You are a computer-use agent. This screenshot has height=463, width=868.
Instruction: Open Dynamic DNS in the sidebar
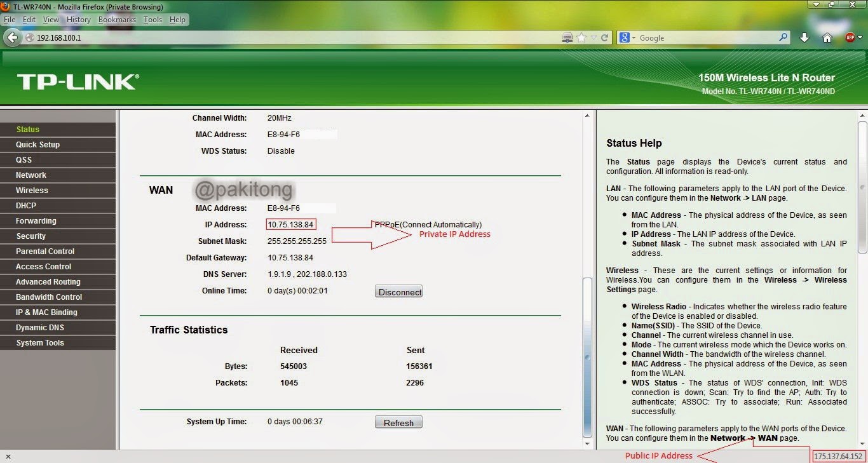[58, 328]
